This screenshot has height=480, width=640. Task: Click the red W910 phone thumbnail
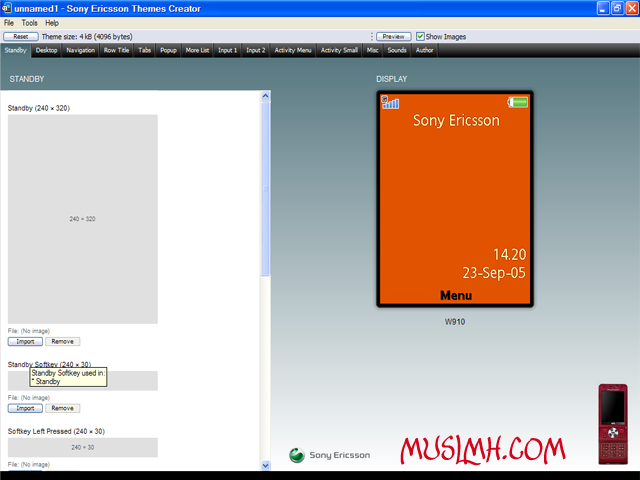click(x=613, y=424)
